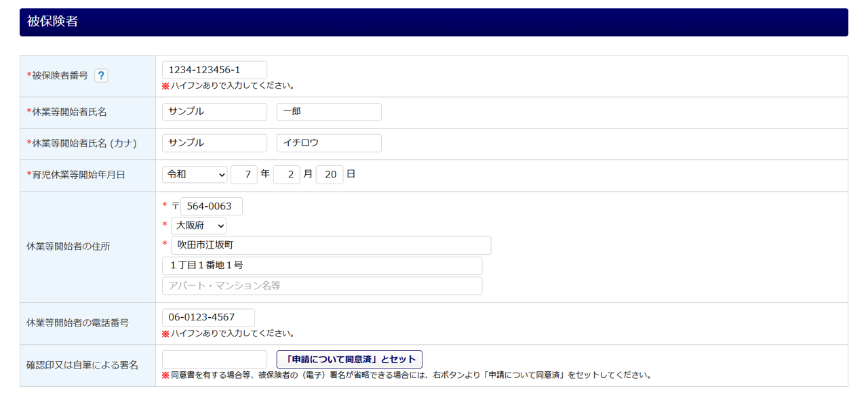Click the kana surname field in 氏名 (カナ) row
Viewport: 868px width, 397px height.
214,143
